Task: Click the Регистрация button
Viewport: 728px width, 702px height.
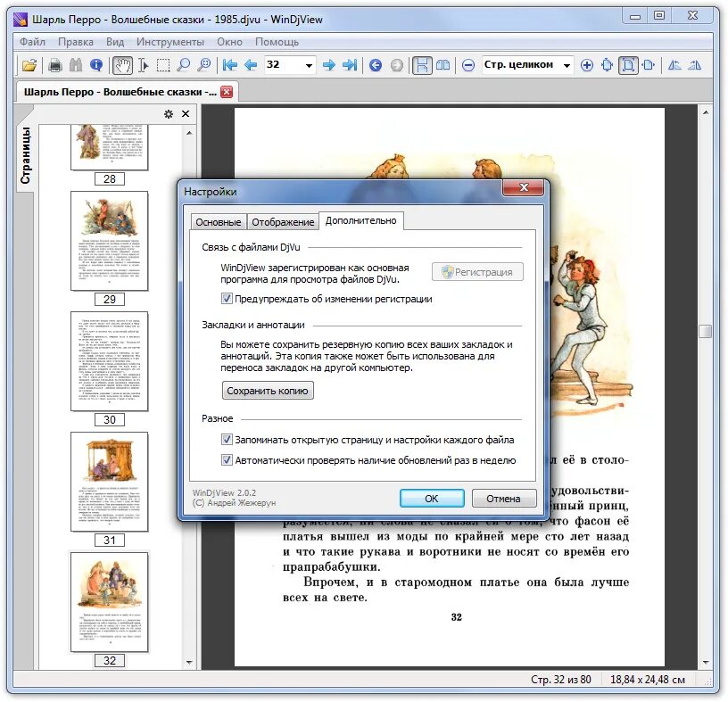Action: coord(477,272)
